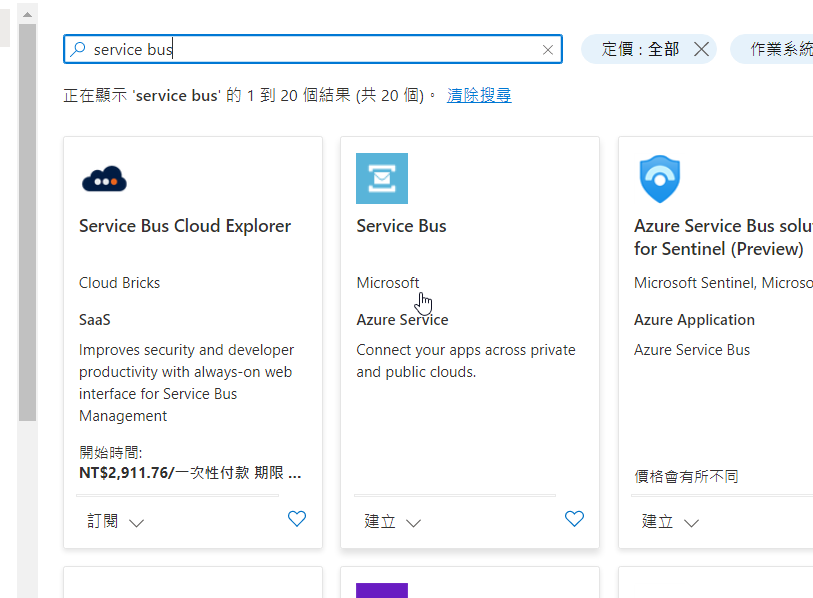
Task: Click the 價格會有所不同 pricing note
Action: 686,476
